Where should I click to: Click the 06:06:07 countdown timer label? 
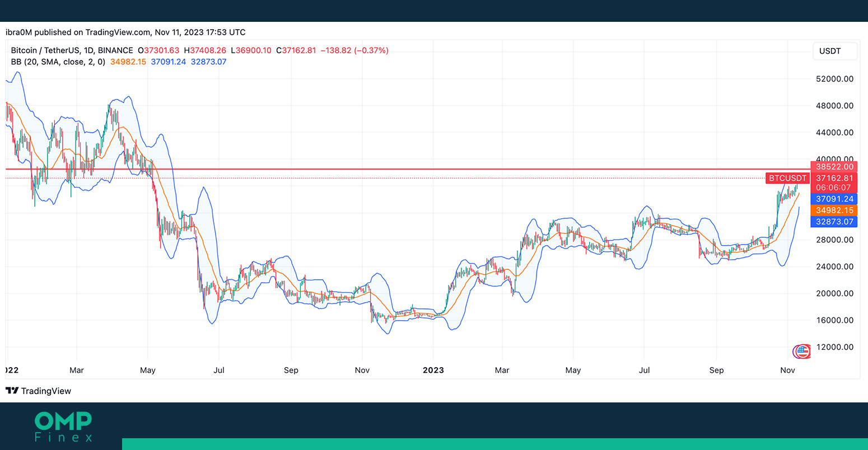tap(834, 187)
